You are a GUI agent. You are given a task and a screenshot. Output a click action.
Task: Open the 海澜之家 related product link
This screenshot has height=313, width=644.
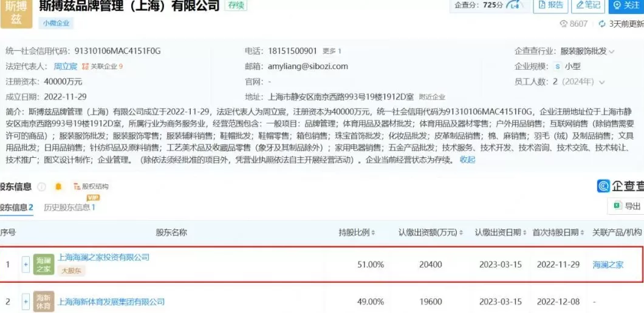click(608, 264)
